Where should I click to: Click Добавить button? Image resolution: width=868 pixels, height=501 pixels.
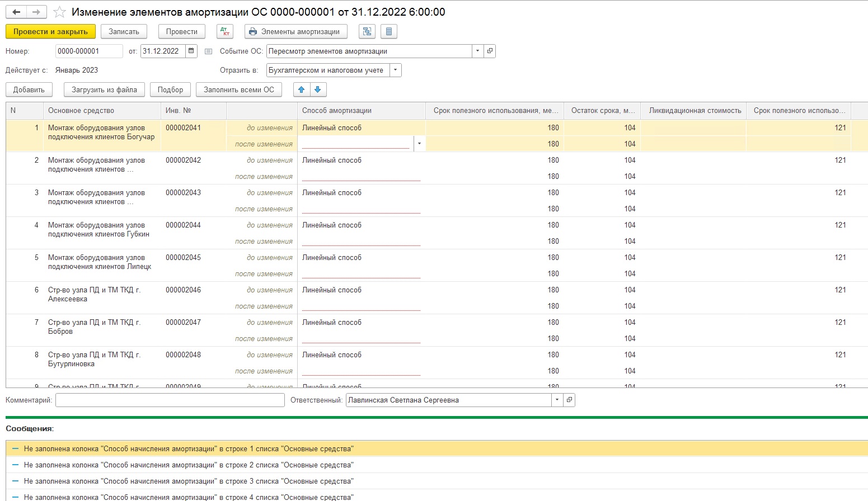[x=29, y=89]
